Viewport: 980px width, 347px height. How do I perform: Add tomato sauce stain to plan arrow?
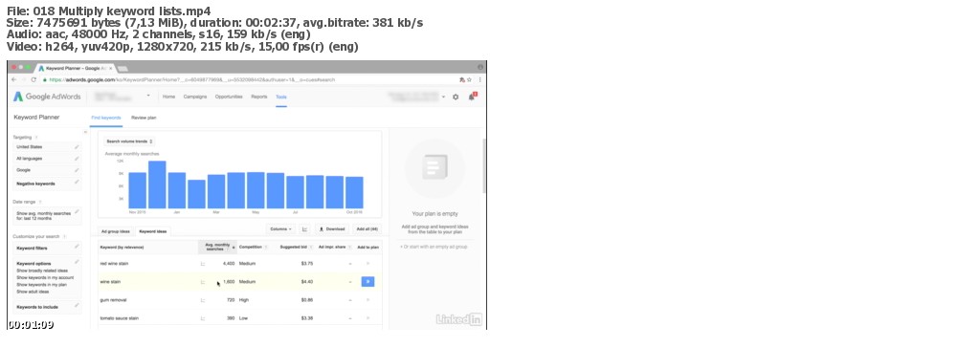367,318
